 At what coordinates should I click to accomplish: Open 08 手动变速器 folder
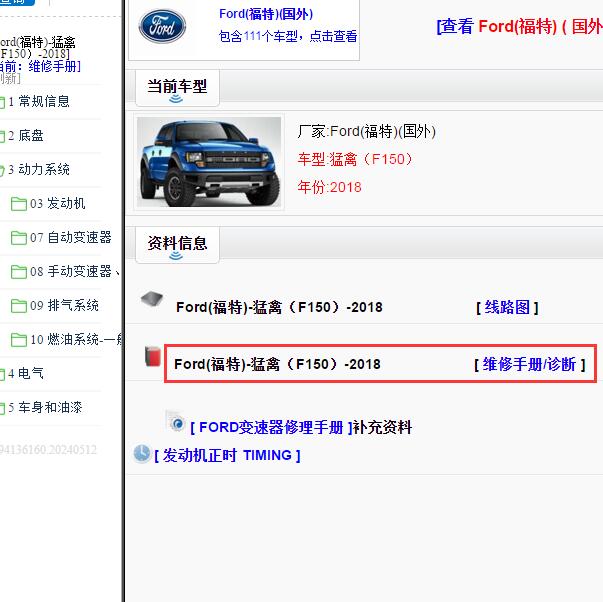pyautogui.click(x=75, y=271)
